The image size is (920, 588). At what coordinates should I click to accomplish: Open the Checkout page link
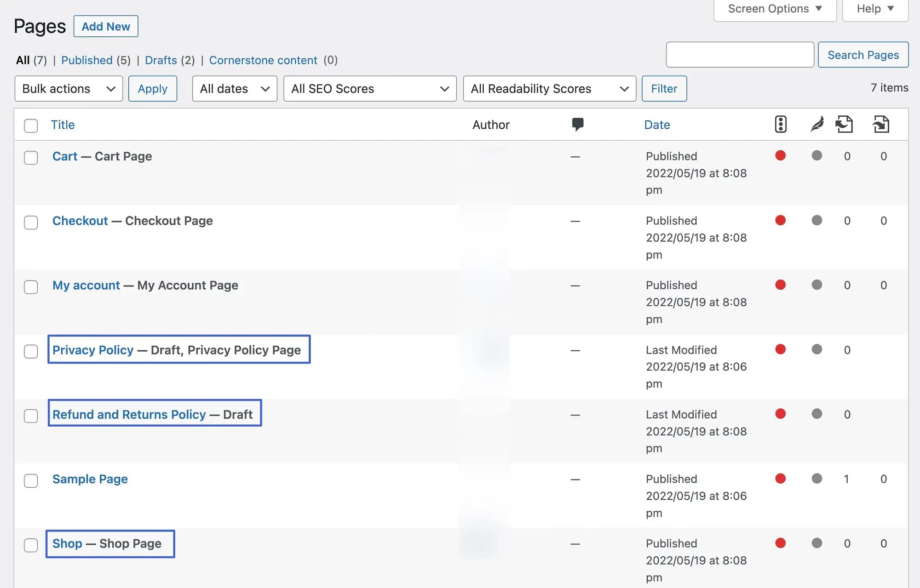point(80,221)
